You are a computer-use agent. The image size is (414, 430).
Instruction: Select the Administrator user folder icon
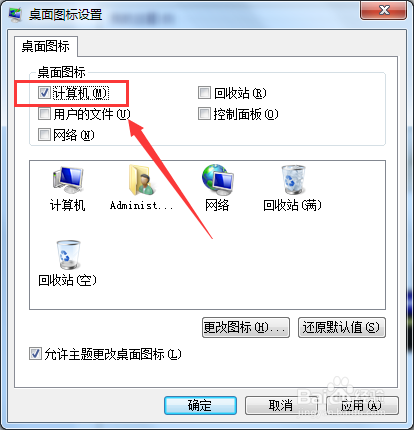pyautogui.click(x=142, y=180)
